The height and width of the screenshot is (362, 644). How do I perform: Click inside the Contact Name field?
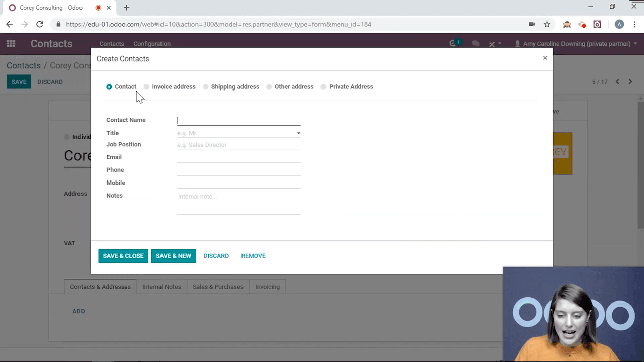238,120
